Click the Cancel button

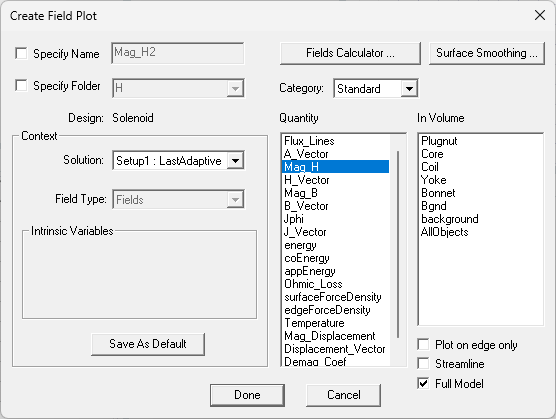coord(343,395)
